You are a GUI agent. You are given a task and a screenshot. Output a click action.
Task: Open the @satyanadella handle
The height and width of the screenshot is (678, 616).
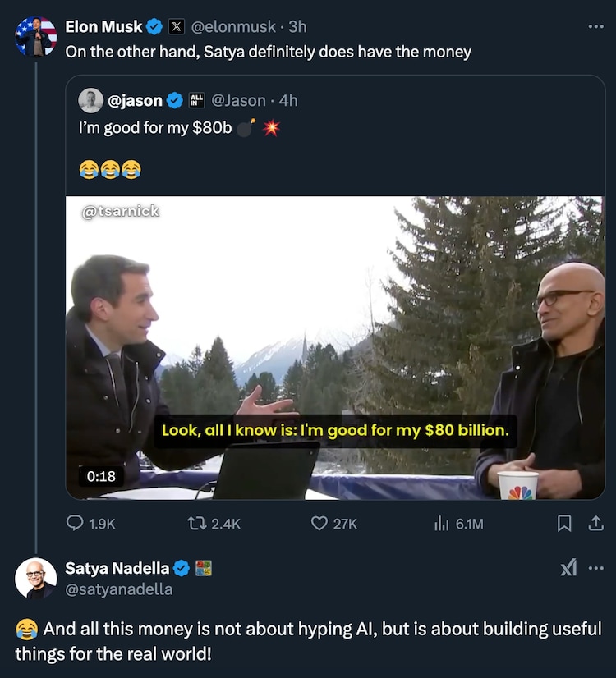tap(118, 589)
